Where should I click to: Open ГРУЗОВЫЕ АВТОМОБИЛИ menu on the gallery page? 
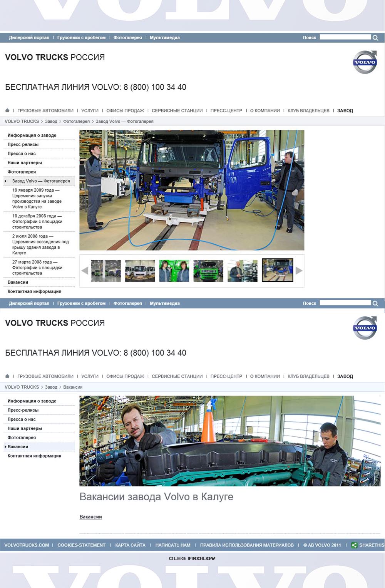(x=45, y=110)
